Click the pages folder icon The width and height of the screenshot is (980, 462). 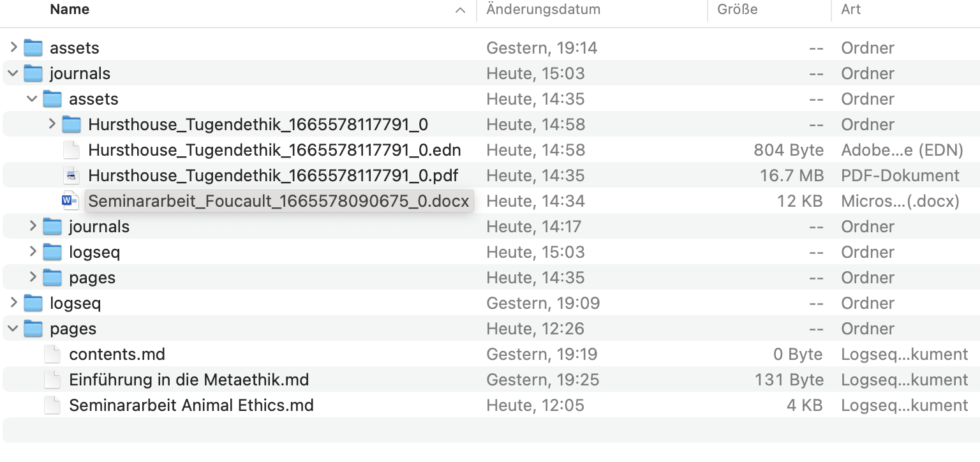click(x=33, y=328)
